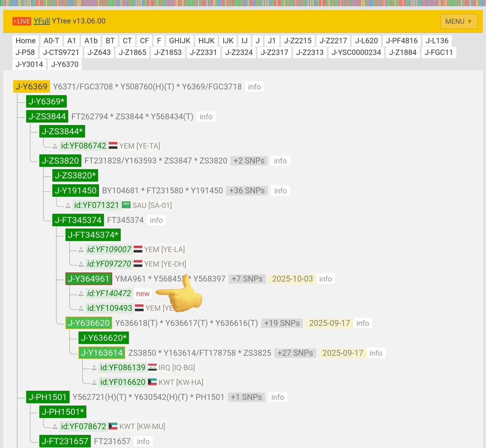Open info for J-Y163614
This screenshot has width=486, height=448.
coord(376,353)
